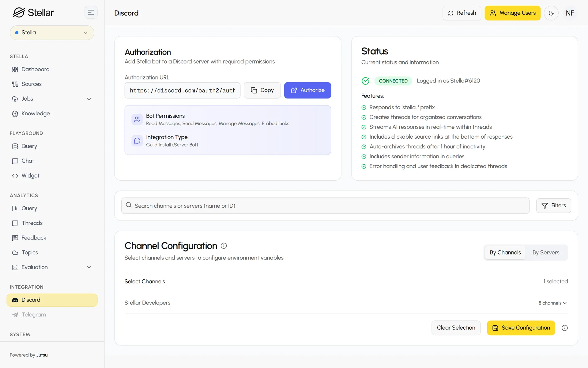
Task: Click the search magnifier icon
Action: point(129,205)
